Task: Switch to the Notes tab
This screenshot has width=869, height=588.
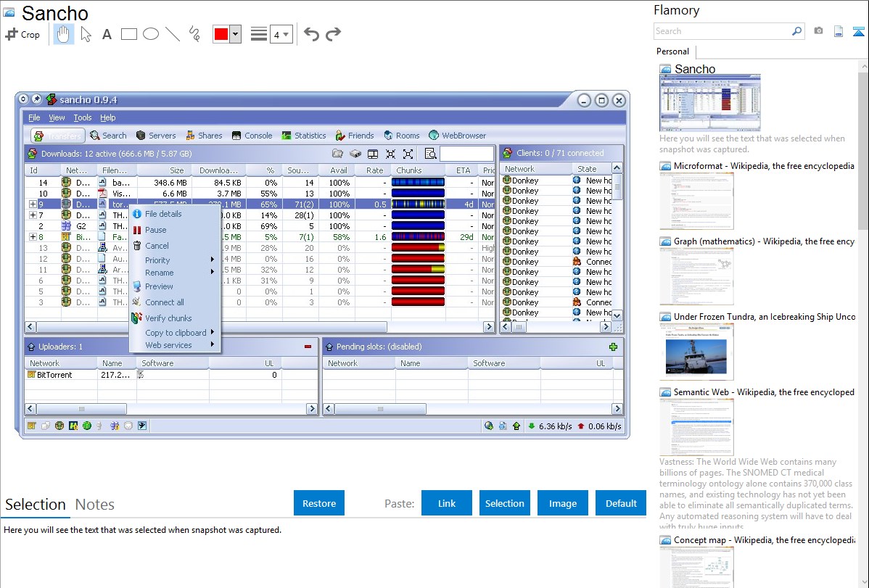Action: (x=95, y=505)
